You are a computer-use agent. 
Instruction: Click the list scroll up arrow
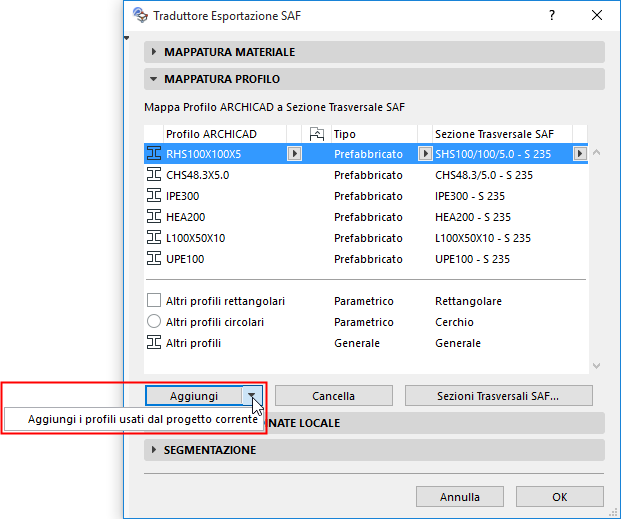[596, 153]
